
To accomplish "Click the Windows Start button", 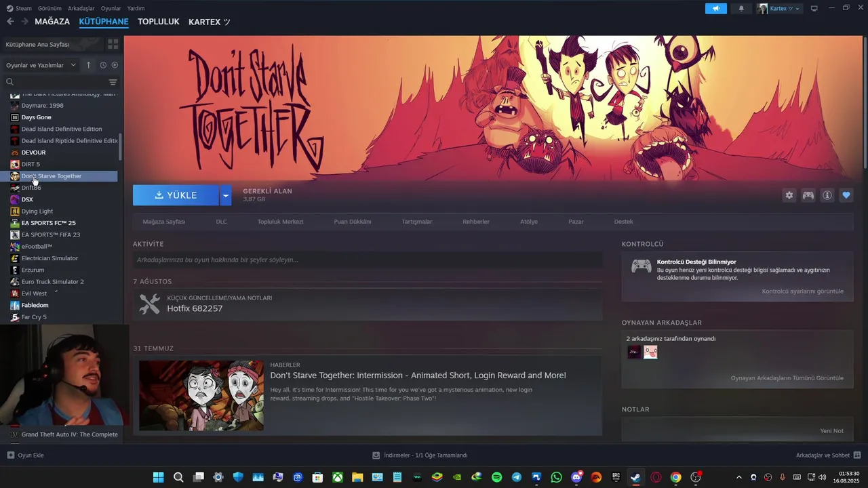I will point(158,477).
